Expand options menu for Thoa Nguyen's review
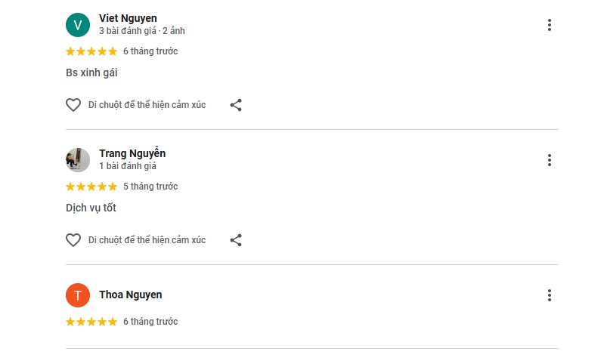 pyautogui.click(x=550, y=295)
